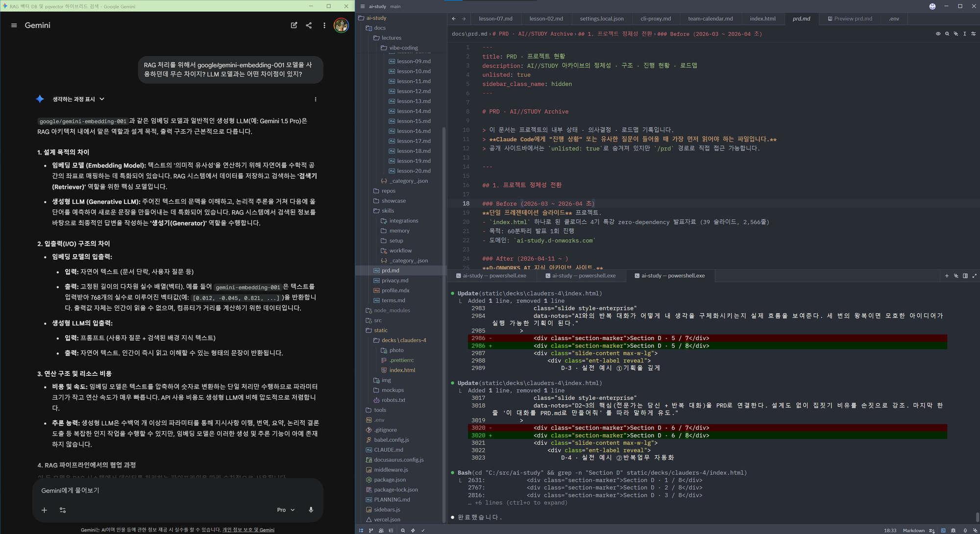Open privacy.md in the file tree

tap(394, 281)
